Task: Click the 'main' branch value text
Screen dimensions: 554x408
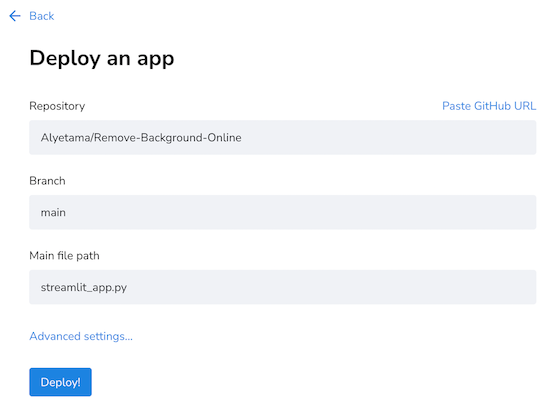Action: (53, 213)
